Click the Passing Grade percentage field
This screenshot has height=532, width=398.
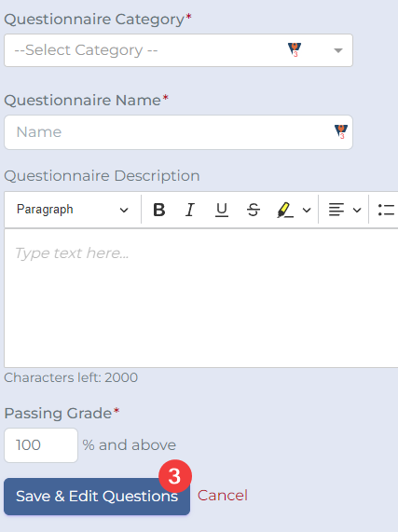click(41, 445)
